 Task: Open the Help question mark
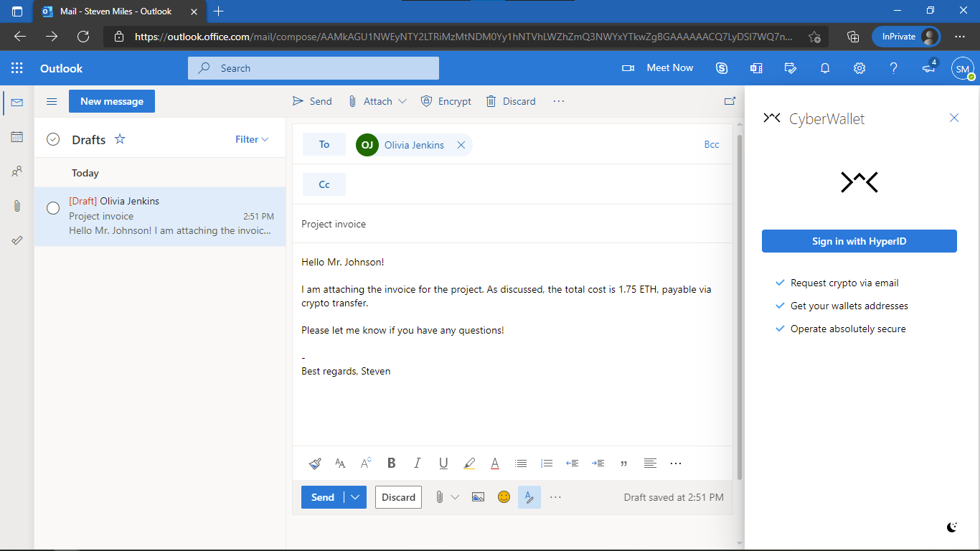click(894, 68)
